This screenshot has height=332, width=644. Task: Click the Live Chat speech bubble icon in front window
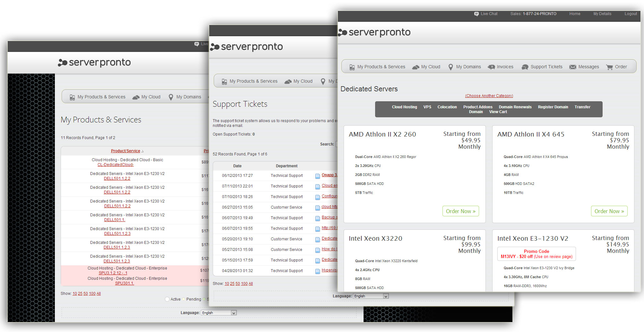pos(477,14)
